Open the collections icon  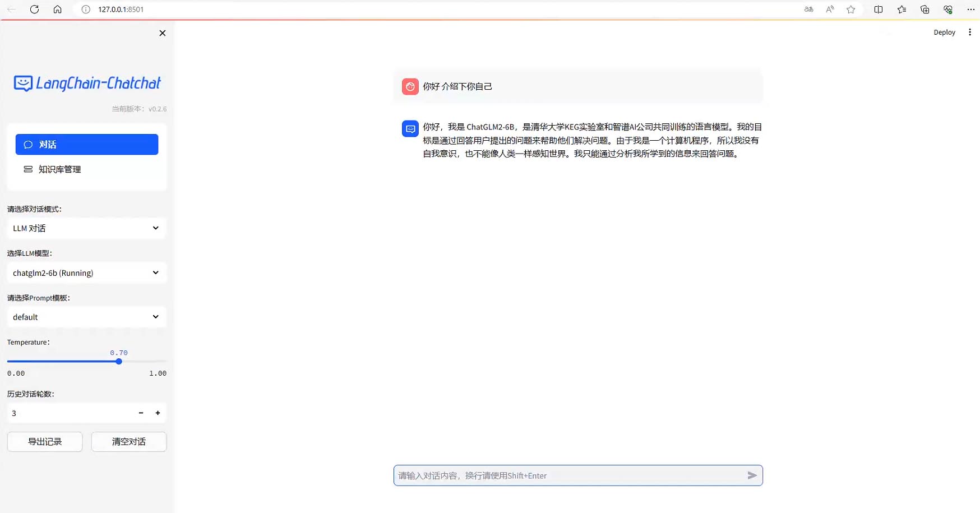[x=925, y=10]
